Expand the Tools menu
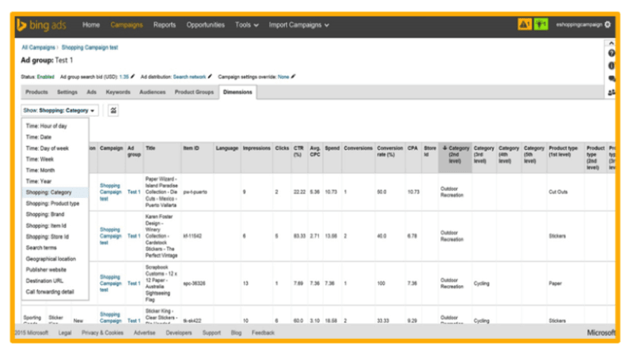Image resolution: width=633 pixels, height=364 pixels. [x=246, y=25]
